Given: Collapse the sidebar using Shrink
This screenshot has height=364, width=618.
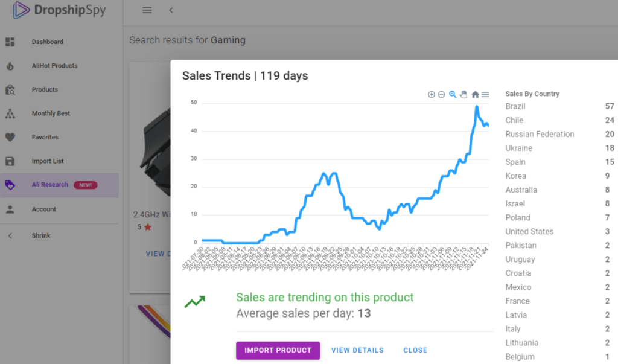Looking at the screenshot, I should 41,235.
